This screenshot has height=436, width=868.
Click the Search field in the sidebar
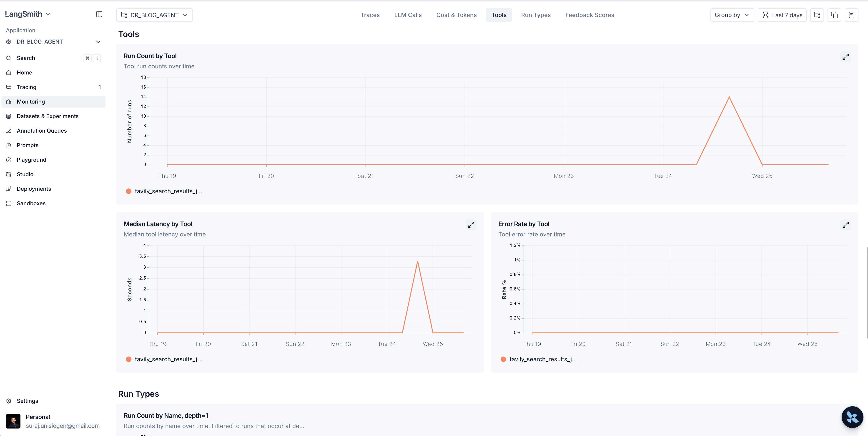point(26,58)
